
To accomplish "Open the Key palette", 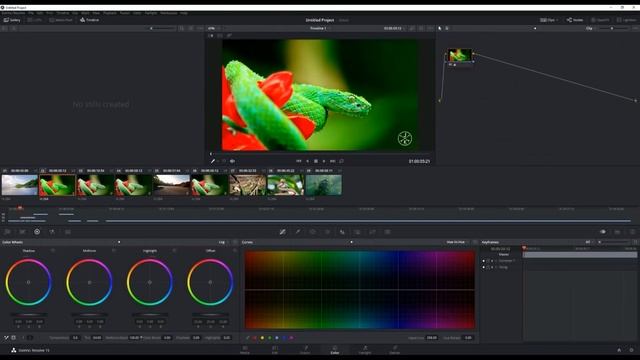I will (x=357, y=232).
